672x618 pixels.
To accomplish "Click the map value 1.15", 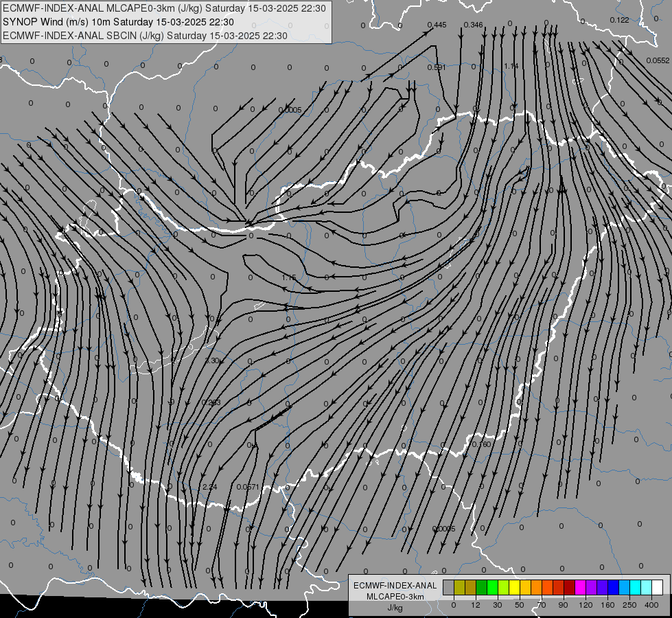I will [x=289, y=277].
